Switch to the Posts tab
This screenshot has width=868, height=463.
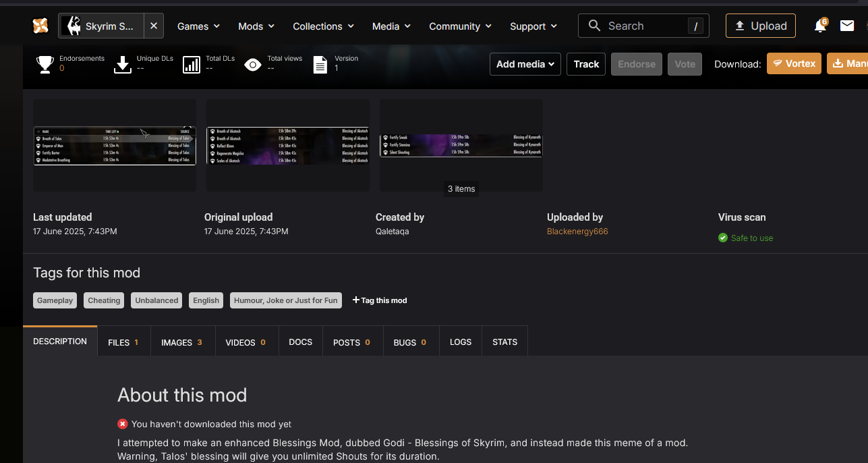[352, 342]
